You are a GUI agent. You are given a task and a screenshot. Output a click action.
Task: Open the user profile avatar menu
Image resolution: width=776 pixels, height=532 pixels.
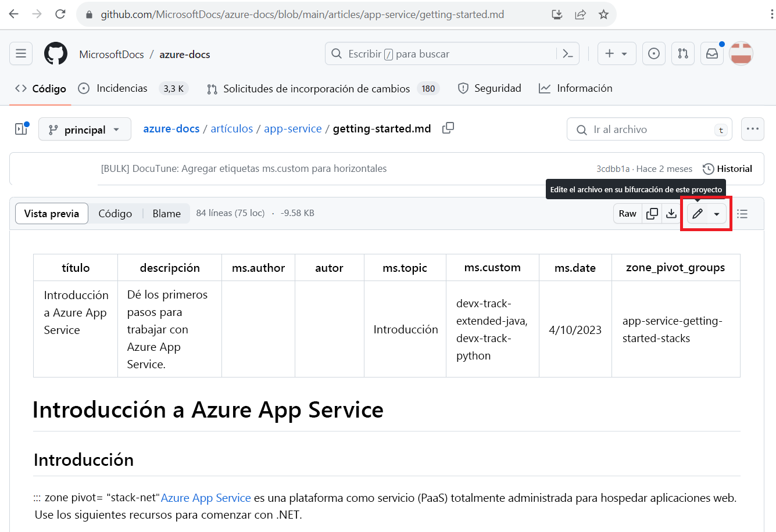tap(741, 54)
